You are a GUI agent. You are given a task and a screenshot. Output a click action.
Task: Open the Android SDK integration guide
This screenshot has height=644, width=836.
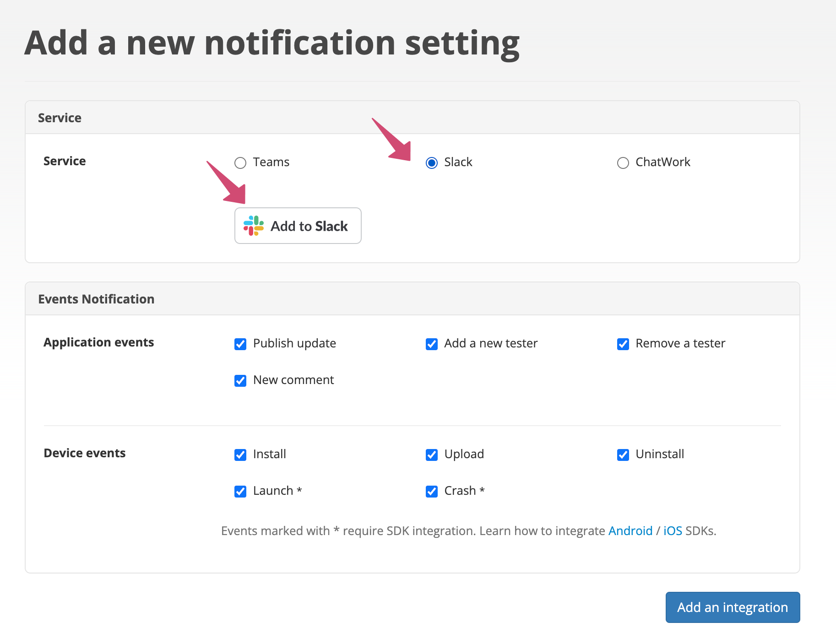tap(630, 531)
